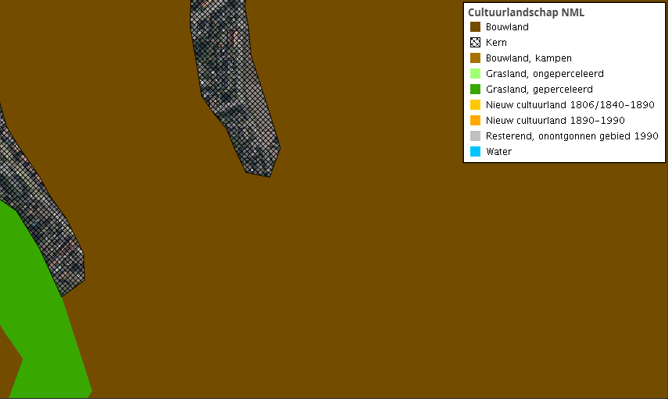Click the Bouwland, kampen legend swatch
The image size is (668, 399).
475,58
